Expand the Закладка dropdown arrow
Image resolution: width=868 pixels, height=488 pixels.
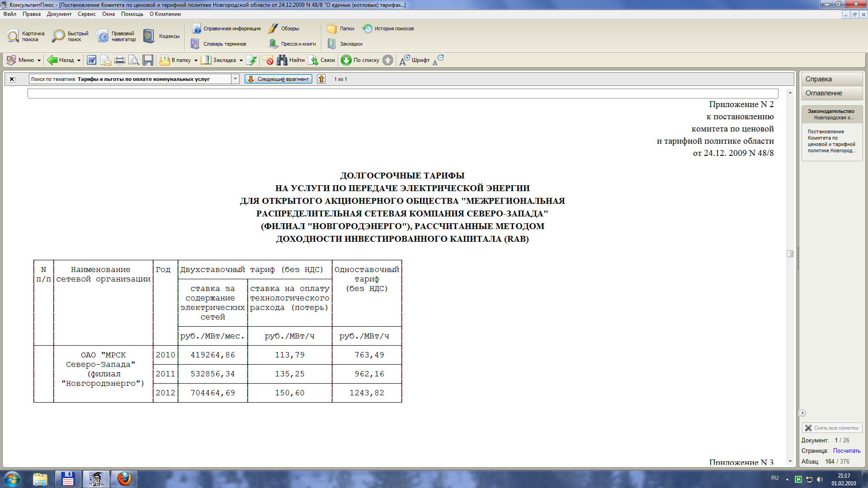coord(241,61)
